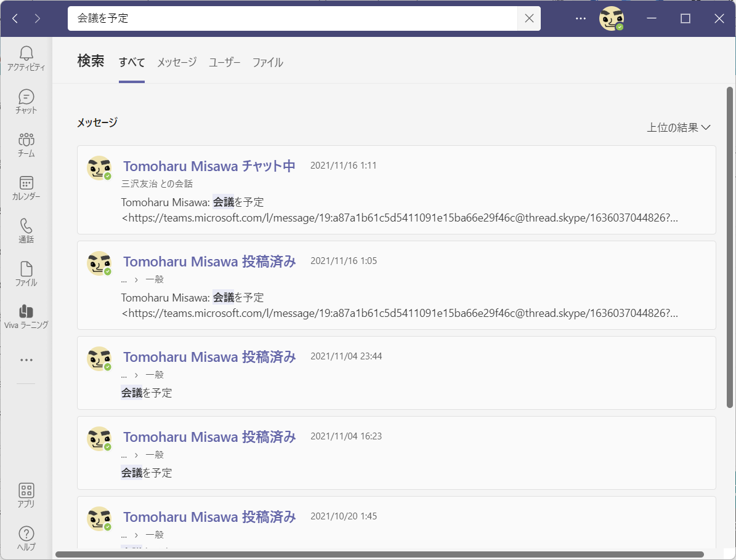
Task: Click avatar of the 2021/11/04 23:44 result
Action: [100, 359]
